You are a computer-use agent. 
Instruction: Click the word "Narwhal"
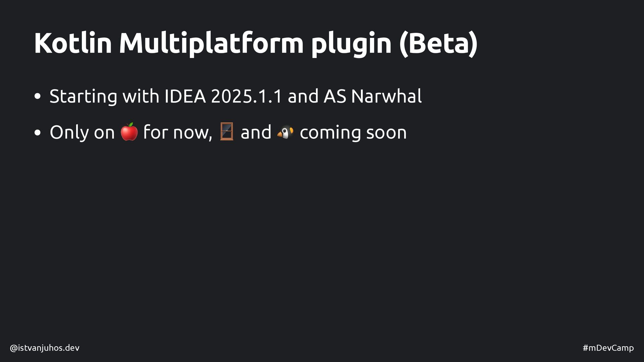(x=386, y=96)
